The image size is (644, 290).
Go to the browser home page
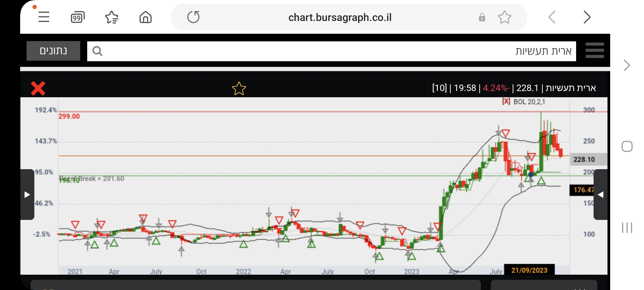click(145, 17)
